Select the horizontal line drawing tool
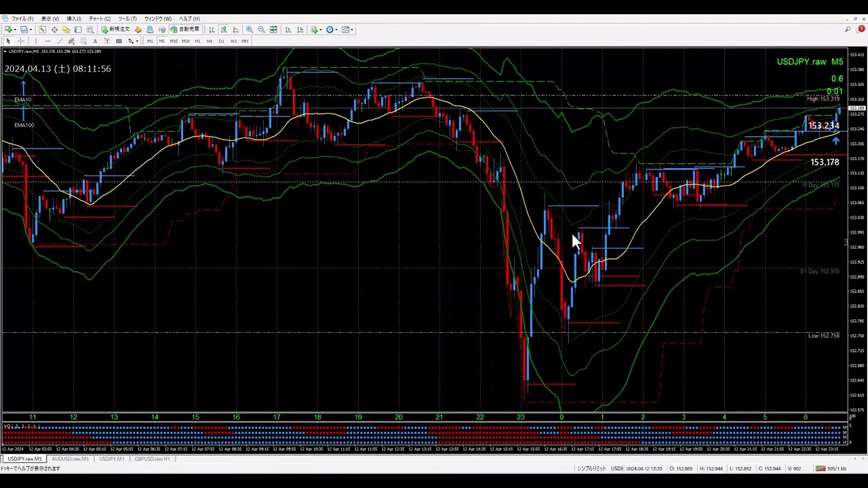The width and height of the screenshot is (868, 488). pyautogui.click(x=47, y=41)
